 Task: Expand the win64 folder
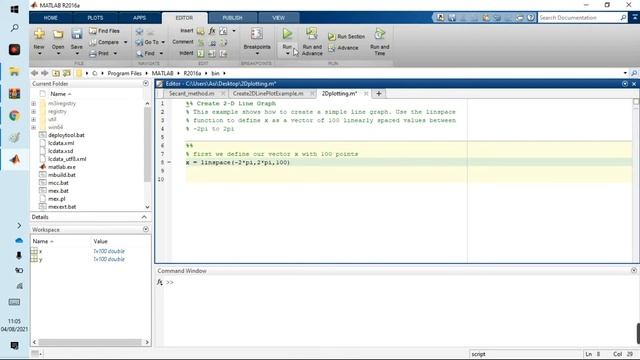(33, 127)
